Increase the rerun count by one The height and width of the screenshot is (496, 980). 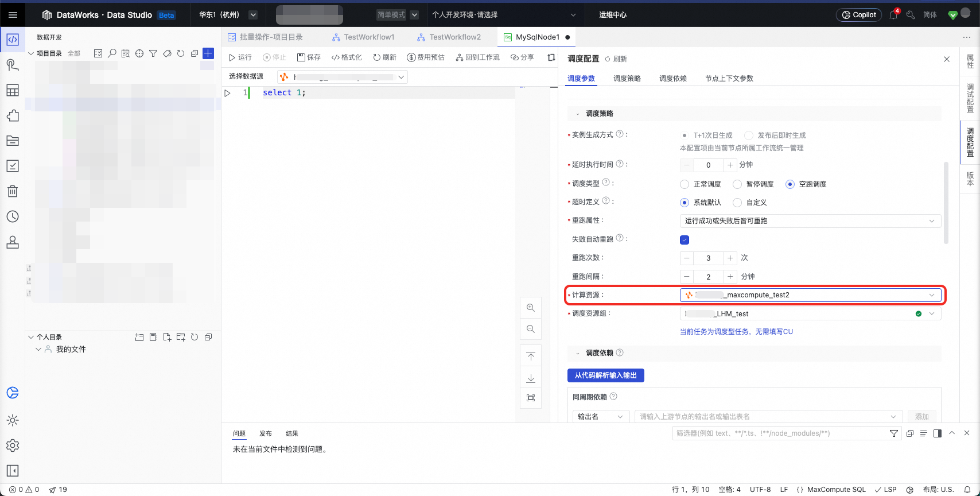[730, 258]
